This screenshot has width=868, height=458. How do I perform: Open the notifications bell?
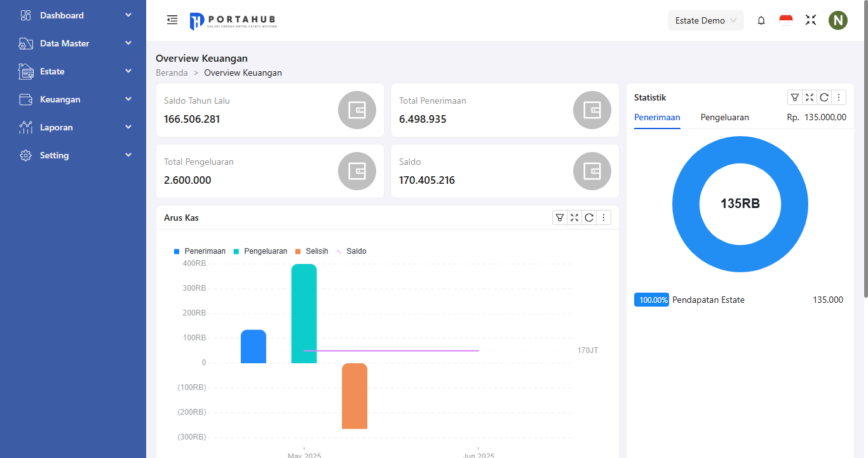(761, 20)
